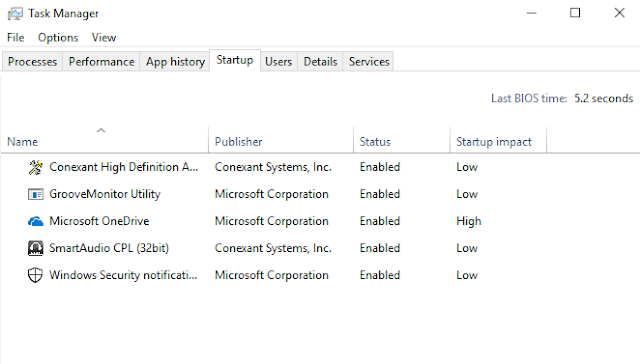Click Conexant Systems publisher of SmartAudio CPL
Image resolution: width=640 pixels, height=364 pixels.
273,248
